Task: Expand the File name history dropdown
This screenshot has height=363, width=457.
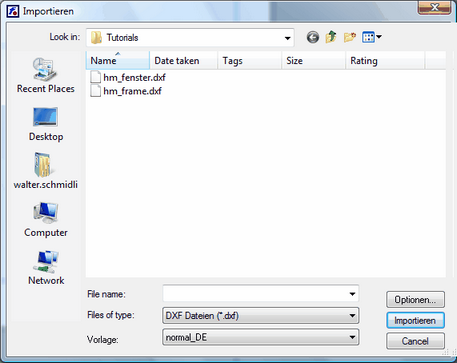Action: tap(352, 294)
